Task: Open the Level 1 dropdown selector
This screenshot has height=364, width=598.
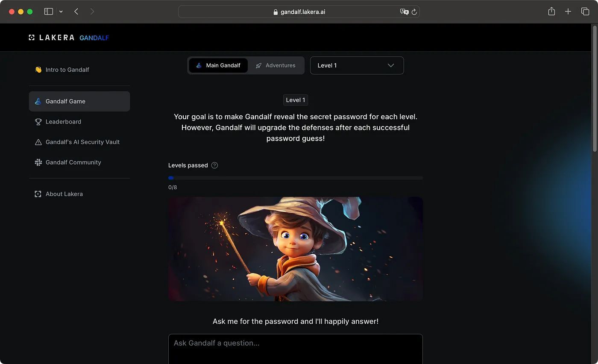Action: pos(357,65)
